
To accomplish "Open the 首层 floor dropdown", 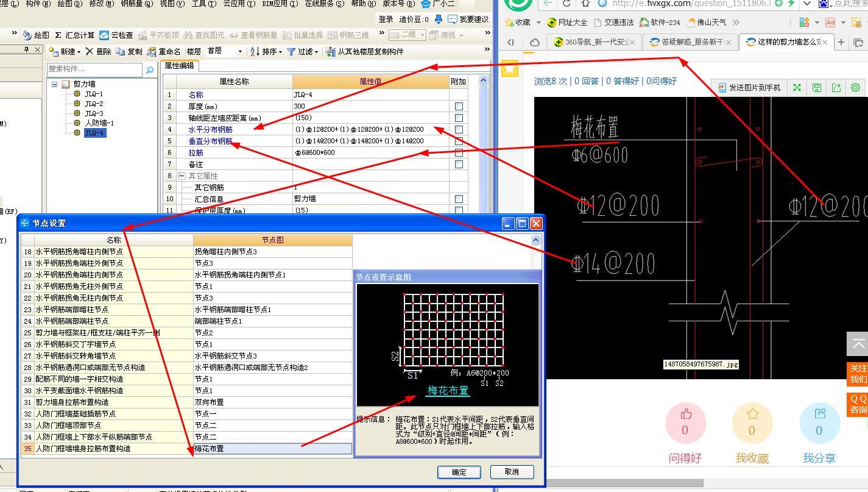I will pyautogui.click(x=239, y=51).
